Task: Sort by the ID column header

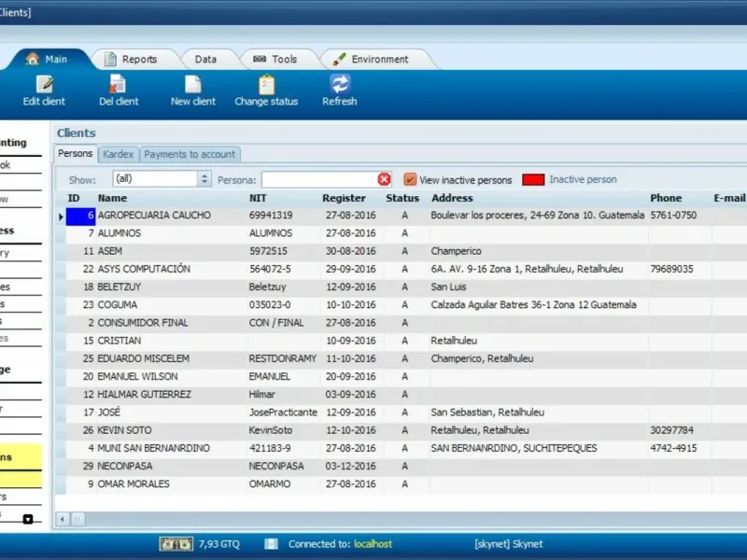Action: [74, 198]
